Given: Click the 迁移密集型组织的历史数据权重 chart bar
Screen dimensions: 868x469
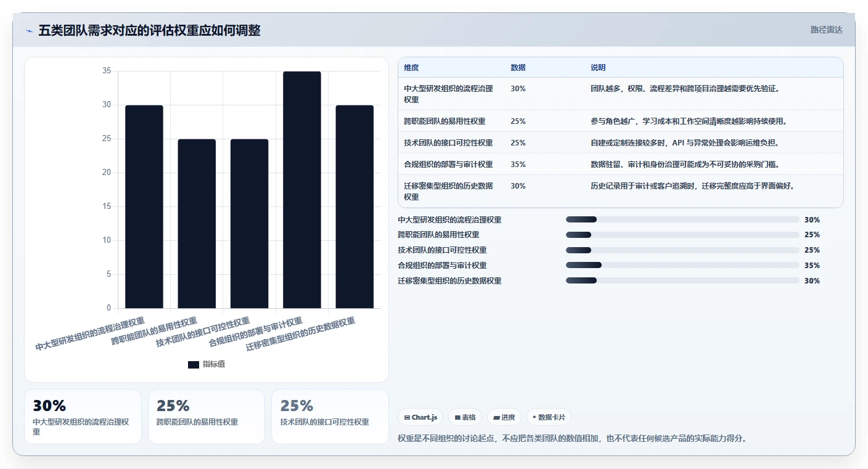Looking at the screenshot, I should pyautogui.click(x=354, y=206).
